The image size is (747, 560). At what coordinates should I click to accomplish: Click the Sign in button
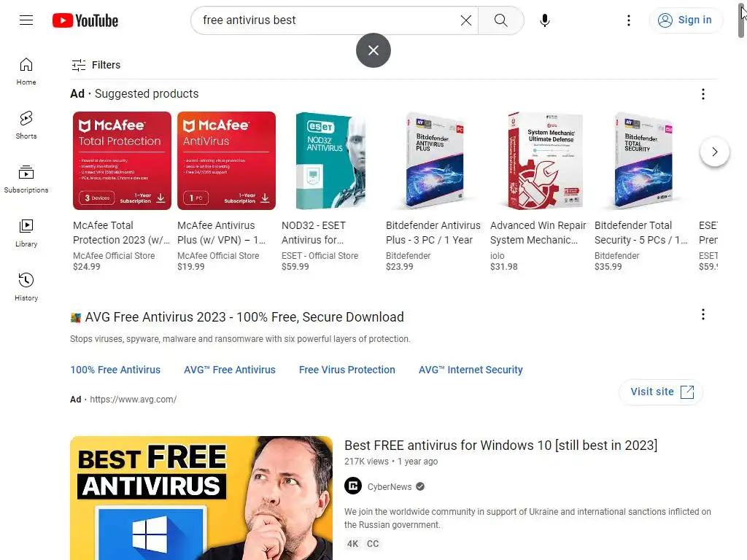coord(685,20)
